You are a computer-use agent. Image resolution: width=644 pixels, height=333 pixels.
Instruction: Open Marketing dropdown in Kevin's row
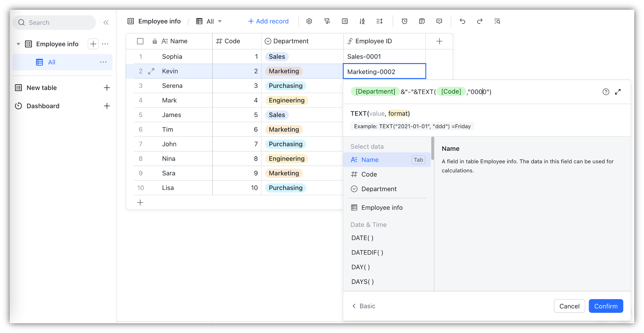[284, 71]
